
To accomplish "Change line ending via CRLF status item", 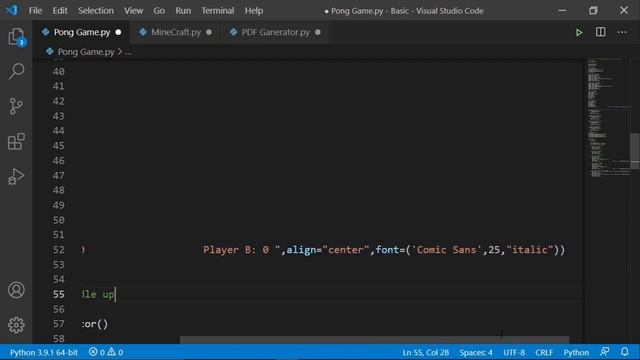I will click(x=544, y=352).
